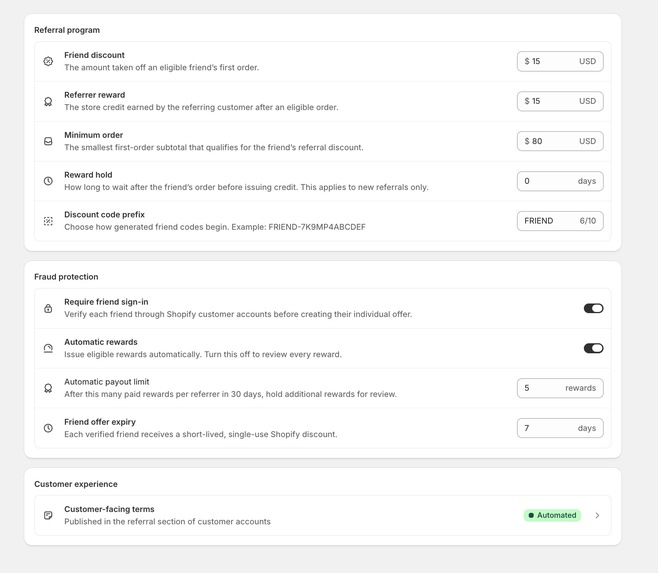The width and height of the screenshot is (658, 573).
Task: Disable the Automatic rewards switch
Action: 593,348
